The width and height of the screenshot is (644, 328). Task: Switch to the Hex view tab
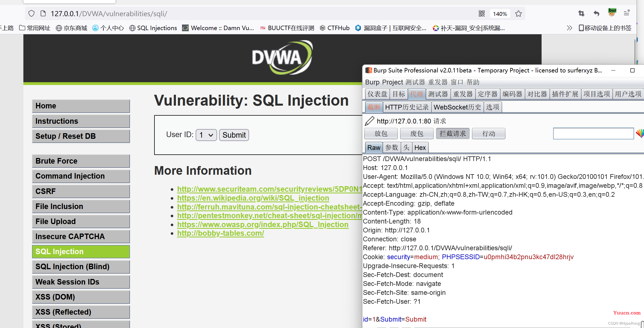click(420, 147)
